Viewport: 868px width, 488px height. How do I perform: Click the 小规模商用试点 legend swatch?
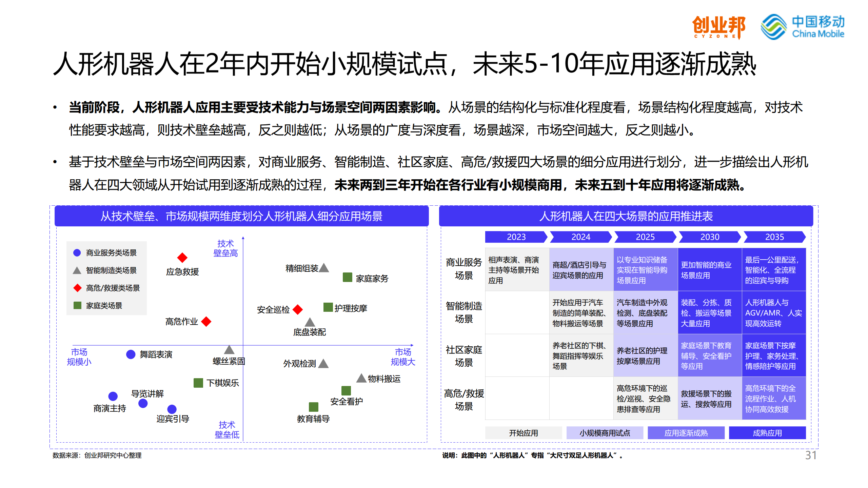605,433
